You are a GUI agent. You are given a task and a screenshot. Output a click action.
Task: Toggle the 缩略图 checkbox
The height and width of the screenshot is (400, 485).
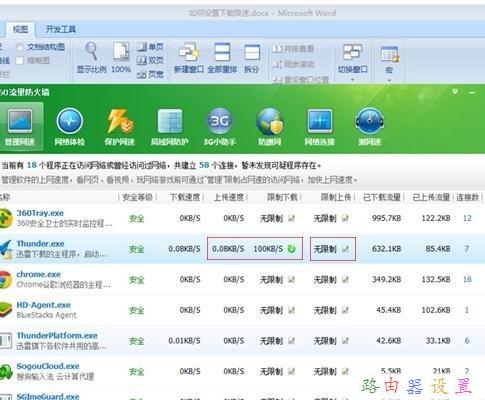[x=20, y=60]
